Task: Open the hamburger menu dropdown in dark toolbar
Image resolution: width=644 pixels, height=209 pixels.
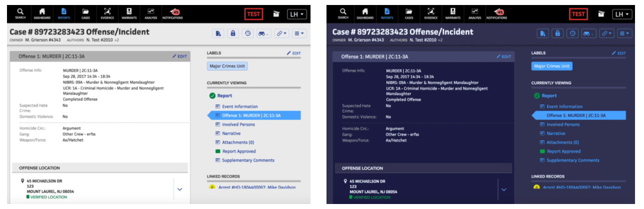Action: [624, 33]
